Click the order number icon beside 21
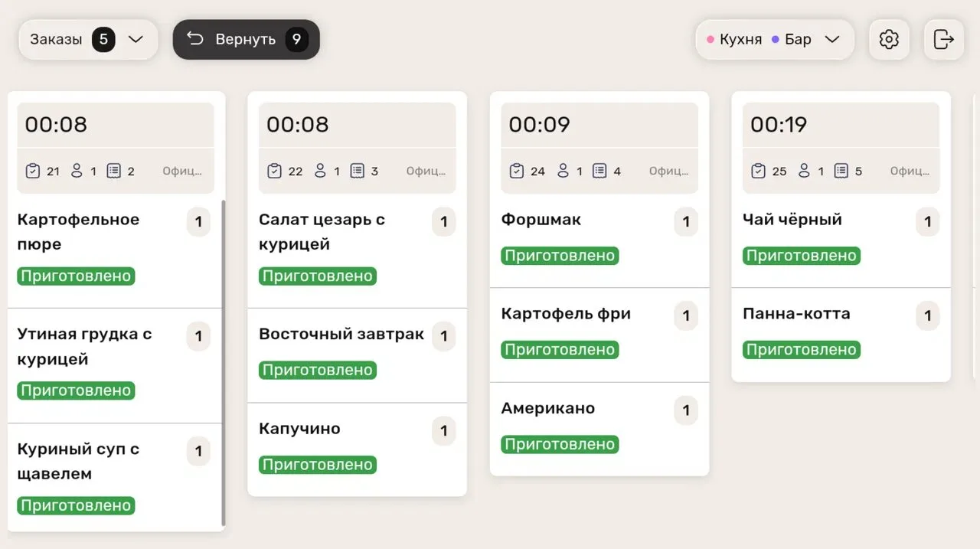980x549 pixels. [x=33, y=171]
